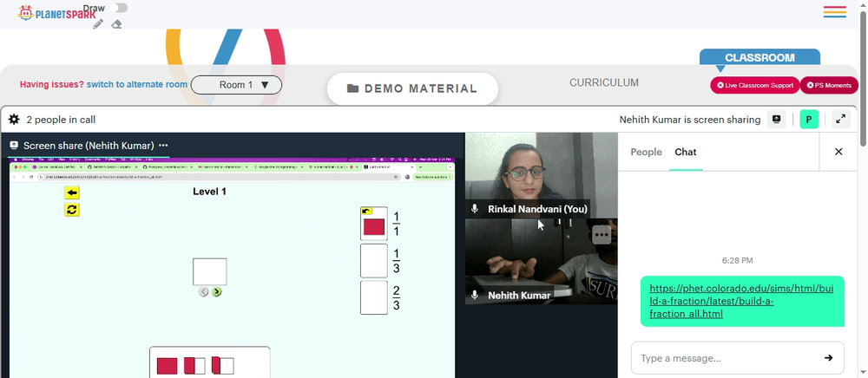
Task: Click Nehith Kumar is screen sharing text
Action: coord(690,120)
